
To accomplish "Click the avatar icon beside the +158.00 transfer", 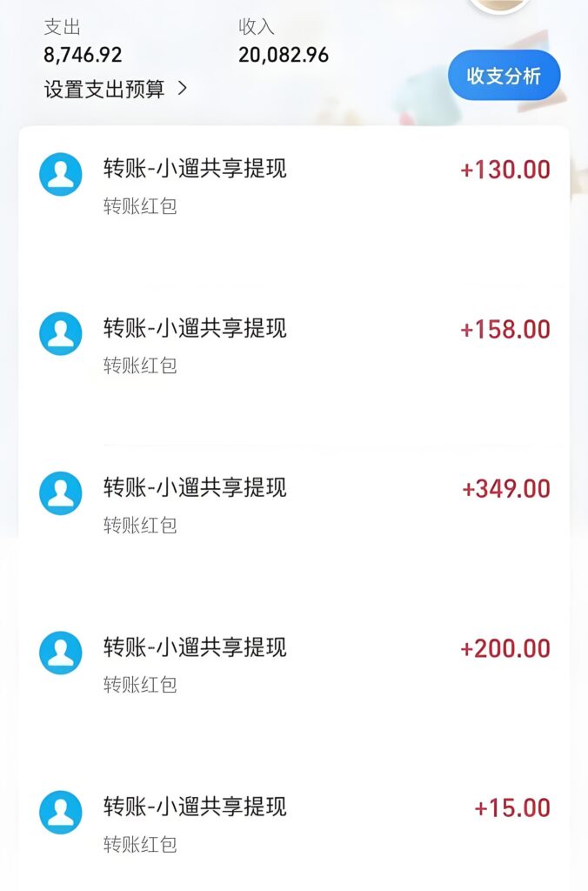I will 61,334.
